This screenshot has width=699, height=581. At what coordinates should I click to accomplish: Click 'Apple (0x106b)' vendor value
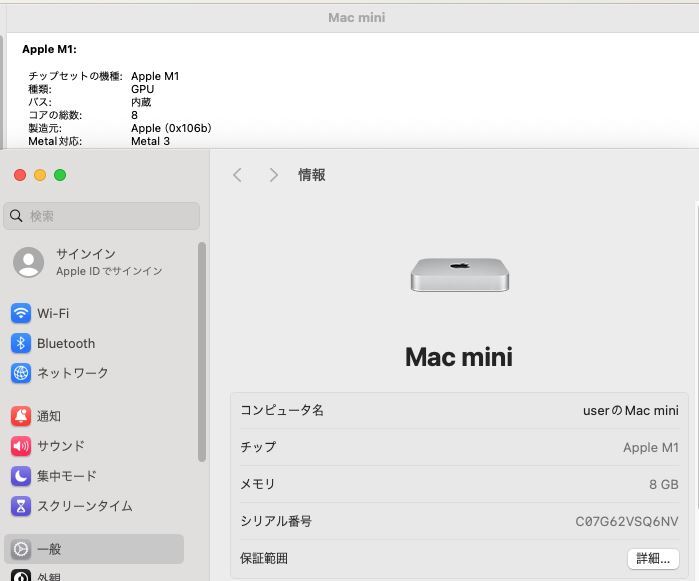171,128
